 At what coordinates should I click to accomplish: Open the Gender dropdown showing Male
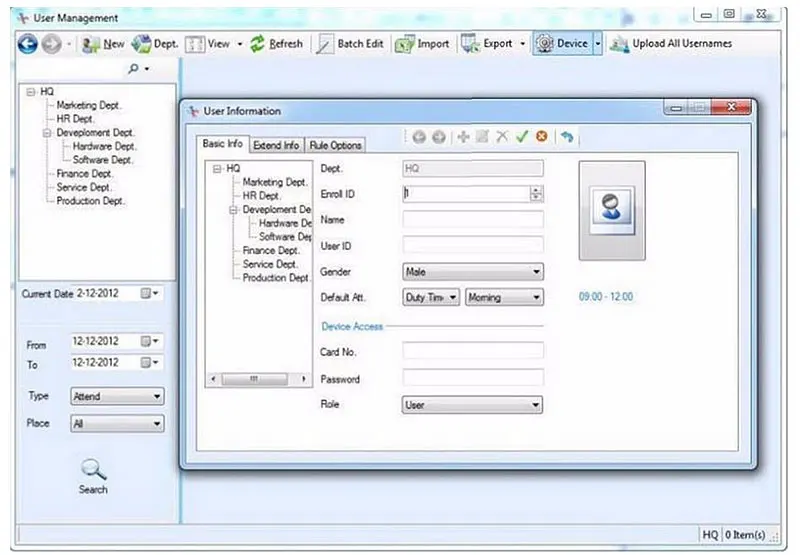point(473,272)
